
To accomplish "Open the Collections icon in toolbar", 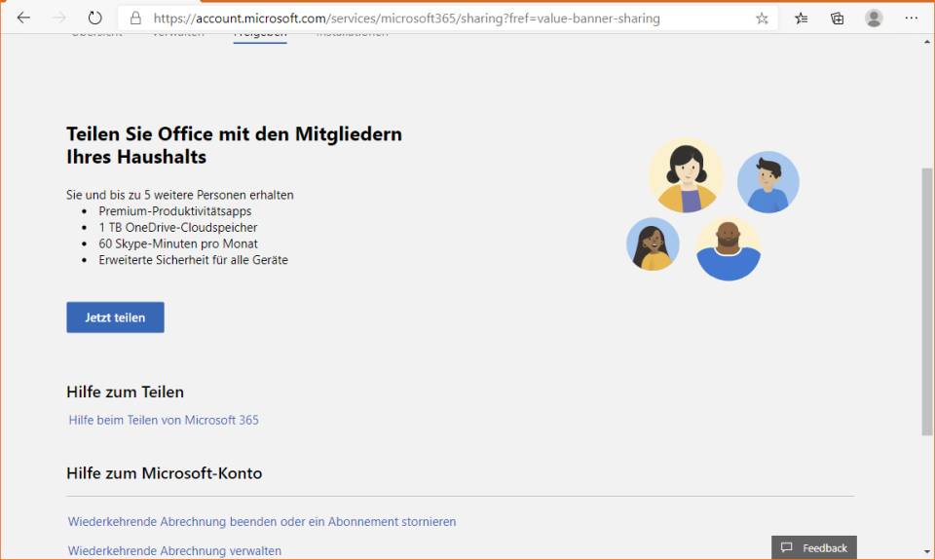I will click(838, 19).
